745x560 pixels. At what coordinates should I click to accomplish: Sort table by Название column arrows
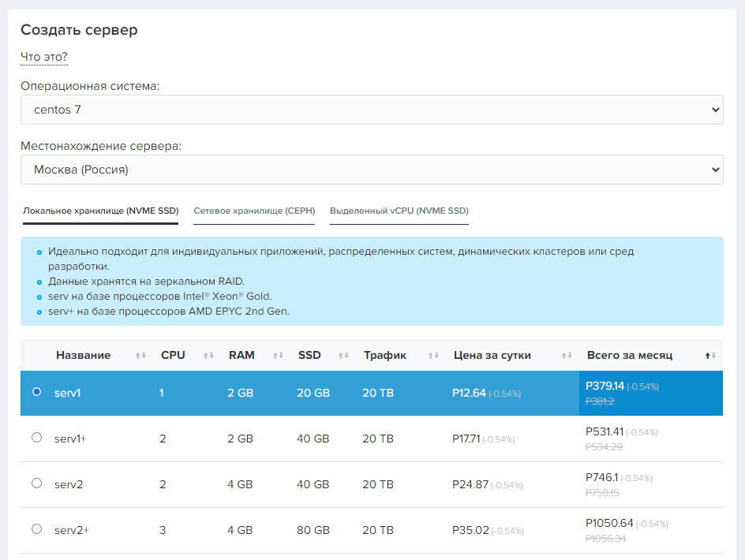[x=140, y=356]
